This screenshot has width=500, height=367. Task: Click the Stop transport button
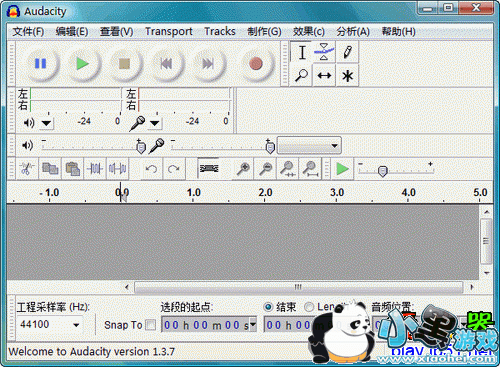pos(124,63)
